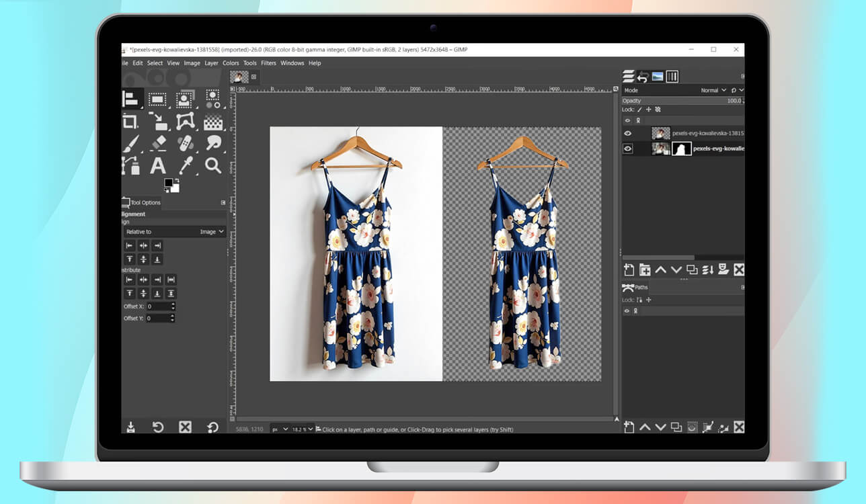This screenshot has height=504, width=866.
Task: Select the Paintbrush tool
Action: [x=132, y=142]
